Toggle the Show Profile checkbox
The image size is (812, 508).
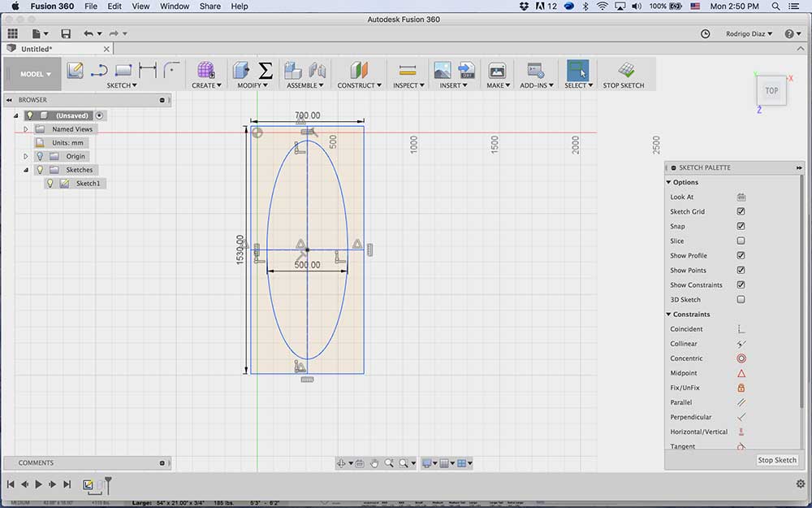(x=741, y=255)
